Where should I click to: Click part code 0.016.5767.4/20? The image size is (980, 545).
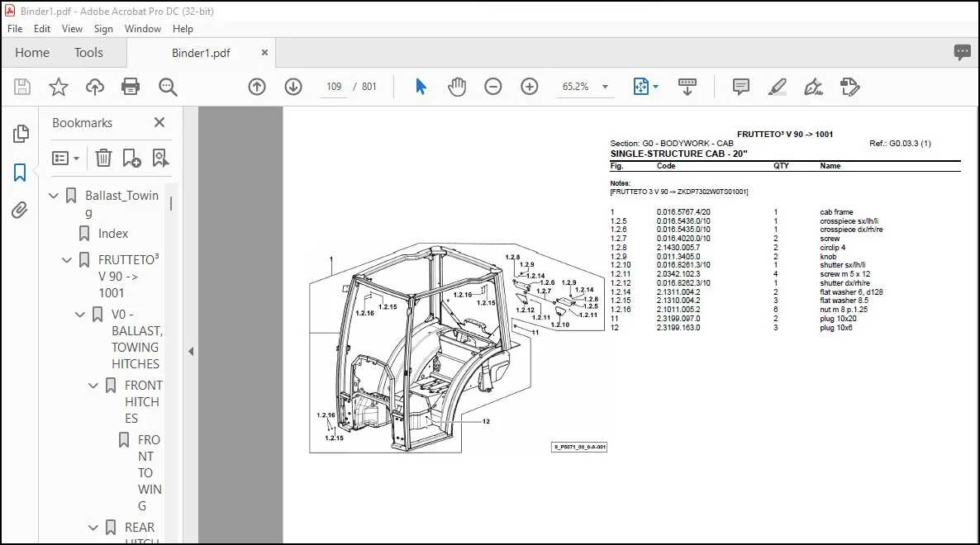(x=683, y=212)
